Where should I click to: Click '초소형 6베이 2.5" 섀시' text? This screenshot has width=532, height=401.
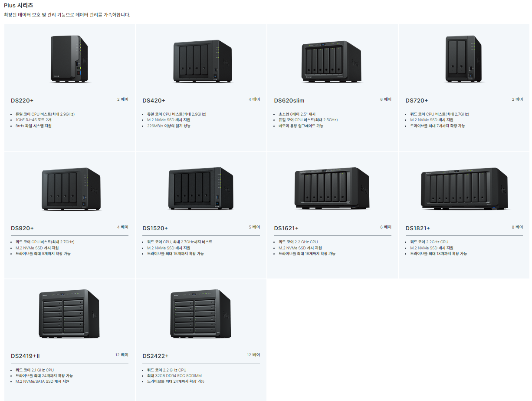[x=297, y=114]
